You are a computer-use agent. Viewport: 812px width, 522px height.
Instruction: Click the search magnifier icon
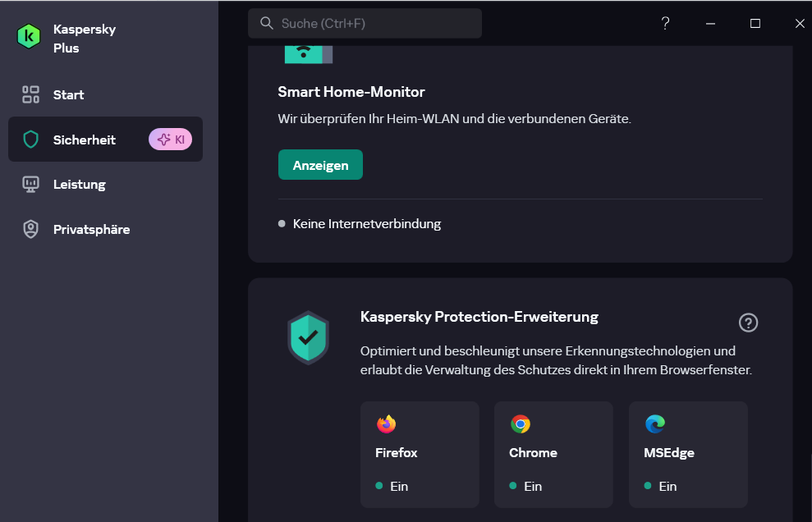(266, 23)
